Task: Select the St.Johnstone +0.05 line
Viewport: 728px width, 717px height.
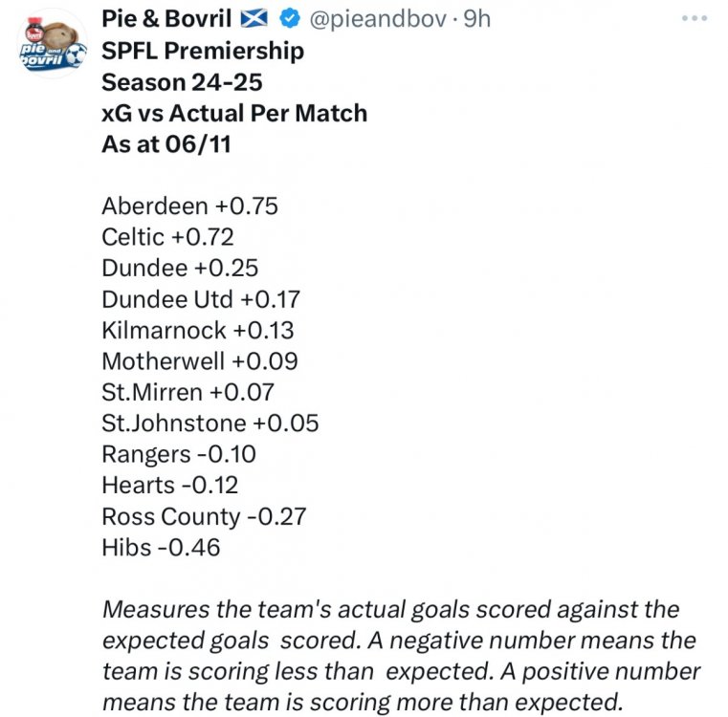Action: 210,424
